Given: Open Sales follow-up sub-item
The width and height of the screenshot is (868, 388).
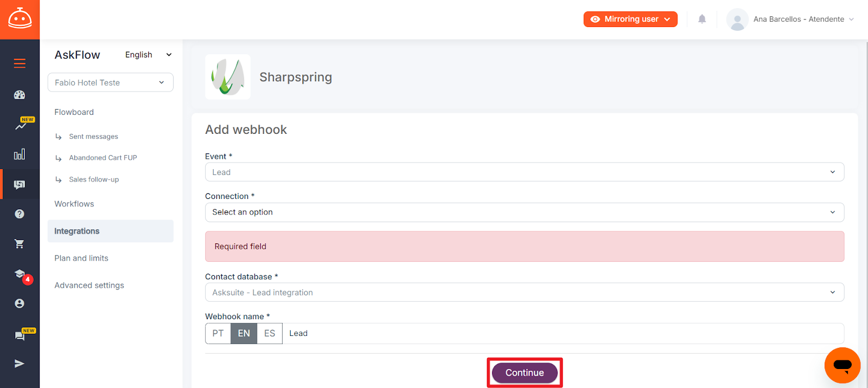Looking at the screenshot, I should pyautogui.click(x=94, y=179).
